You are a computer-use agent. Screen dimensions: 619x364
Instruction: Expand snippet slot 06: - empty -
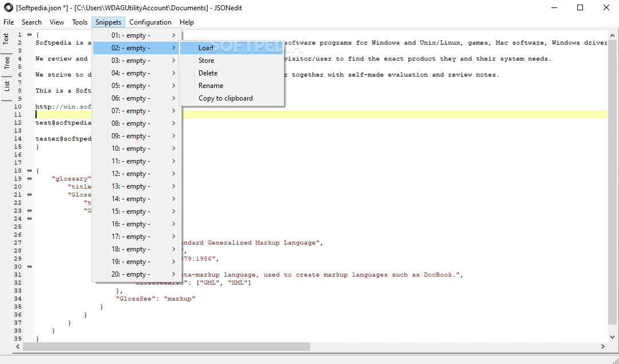[137, 98]
